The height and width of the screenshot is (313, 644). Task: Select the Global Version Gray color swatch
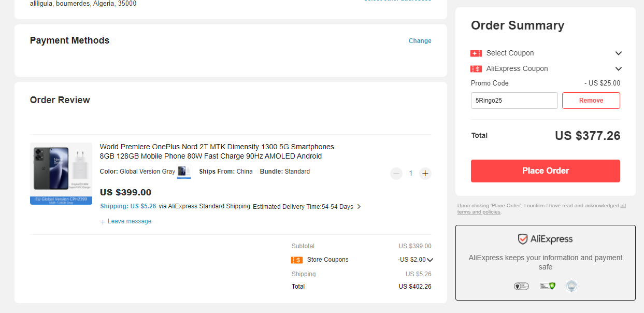pos(184,172)
